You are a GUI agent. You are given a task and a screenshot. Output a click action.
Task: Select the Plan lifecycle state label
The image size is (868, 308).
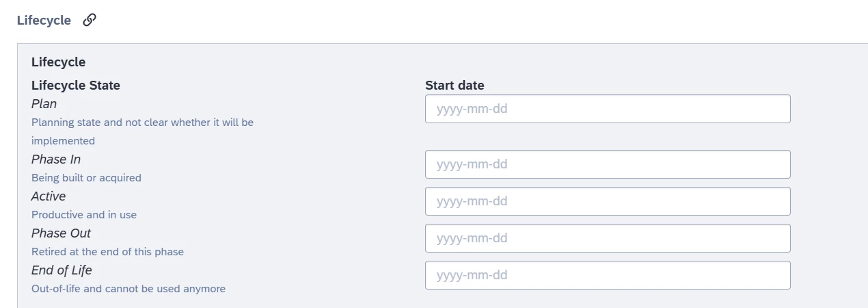(x=44, y=104)
